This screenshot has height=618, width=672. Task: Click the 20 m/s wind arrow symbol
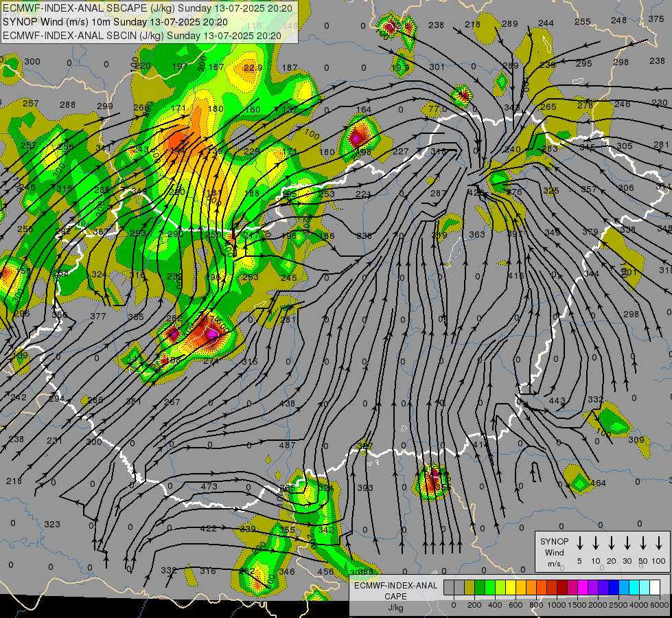611,542
